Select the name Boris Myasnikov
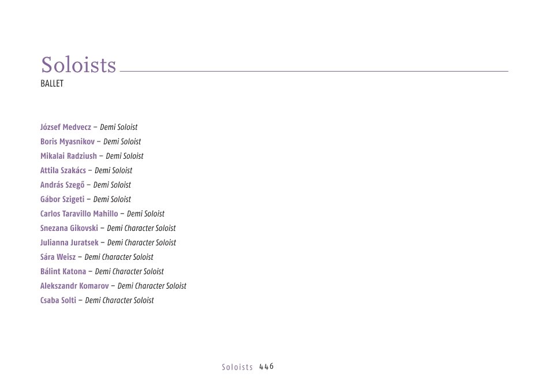This screenshot has height=392, width=545. [68, 142]
